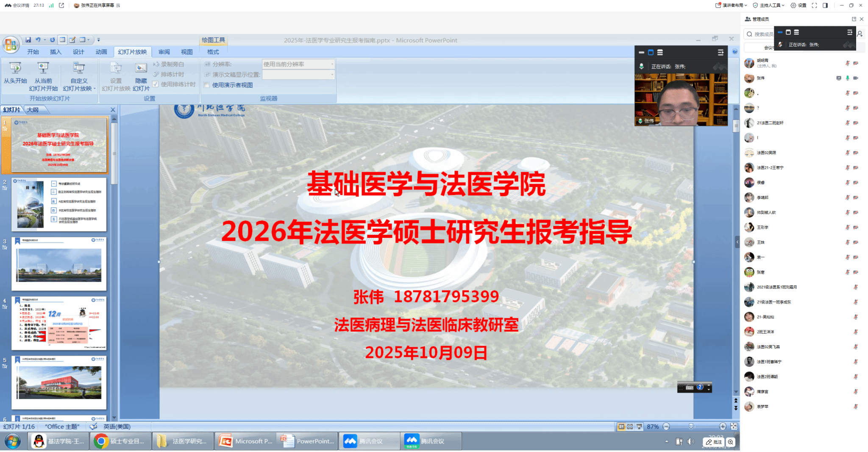The image size is (868, 452).
Task: Click the 批注 annotation button
Action: pos(714,442)
